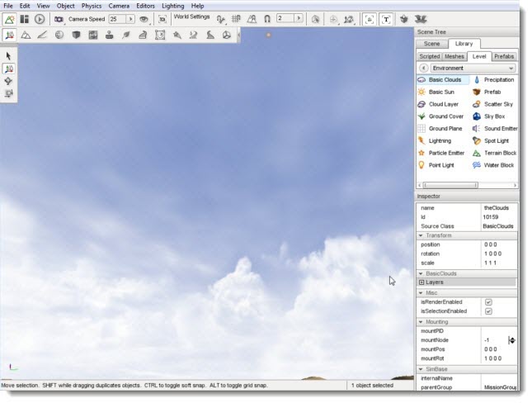This screenshot has width=532, height=403.
Task: Choose the Move selection tool in left palette
Action: pyautogui.click(x=8, y=69)
